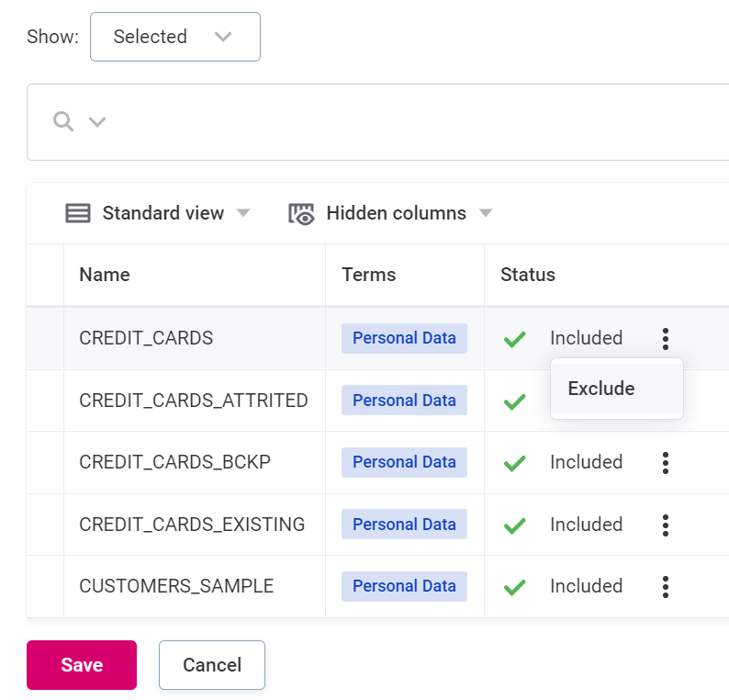Choose Exclude from the context menu
729x700 pixels.
[x=601, y=389]
